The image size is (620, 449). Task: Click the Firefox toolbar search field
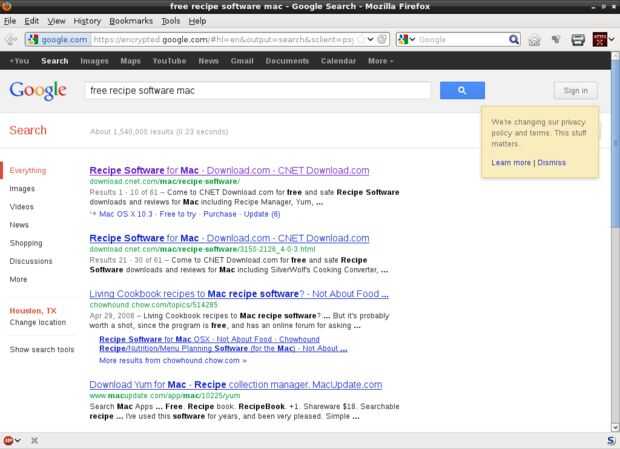[463, 40]
